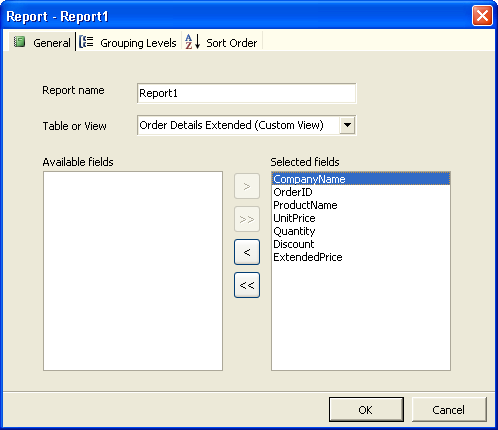Click inside the Report name field

(x=246, y=93)
